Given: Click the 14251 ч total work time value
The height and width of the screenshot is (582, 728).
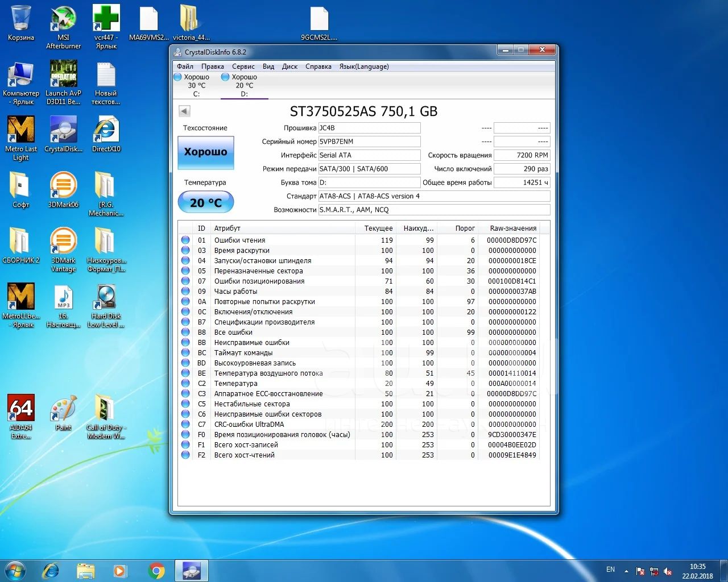Looking at the screenshot, I should (x=522, y=182).
